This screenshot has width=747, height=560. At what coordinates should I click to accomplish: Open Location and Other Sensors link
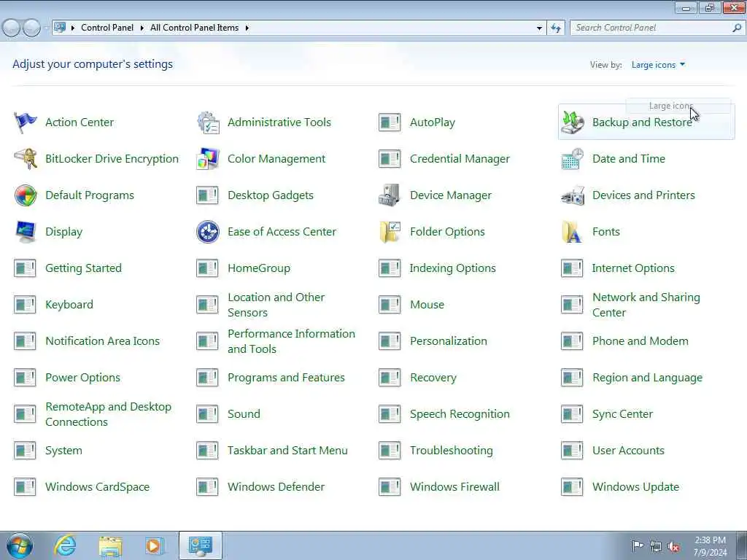click(276, 305)
